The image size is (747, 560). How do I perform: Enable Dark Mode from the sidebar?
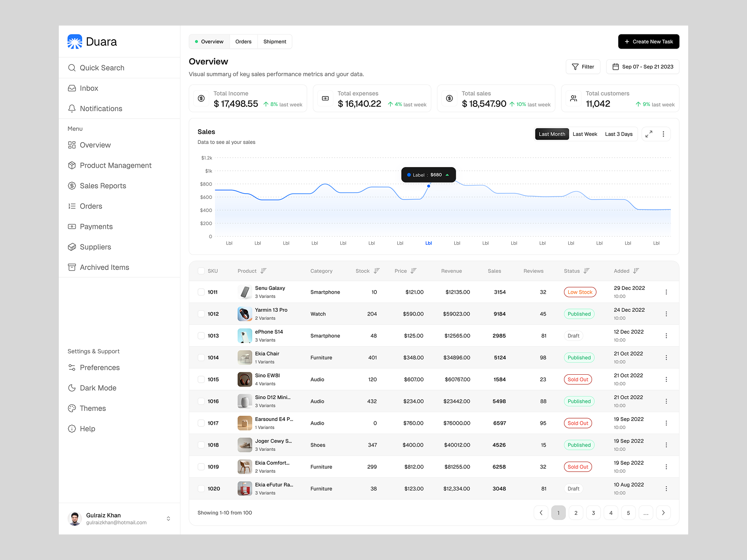(x=98, y=388)
